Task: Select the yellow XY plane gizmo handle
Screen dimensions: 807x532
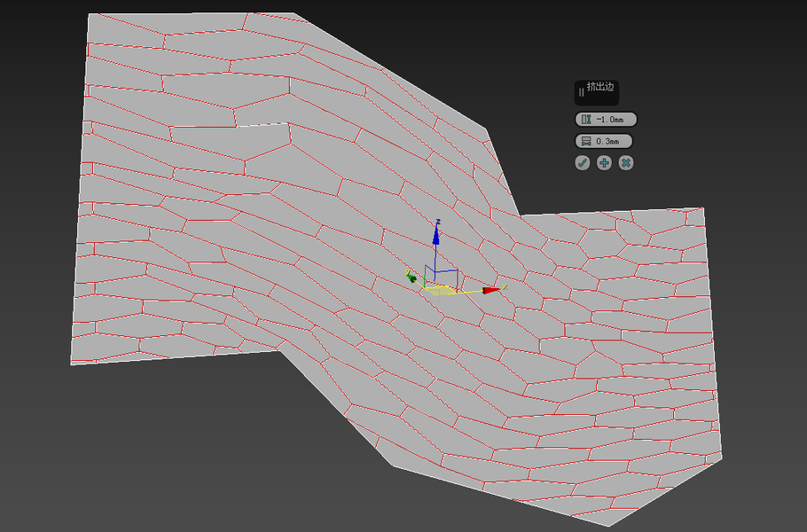Action: pyautogui.click(x=439, y=291)
